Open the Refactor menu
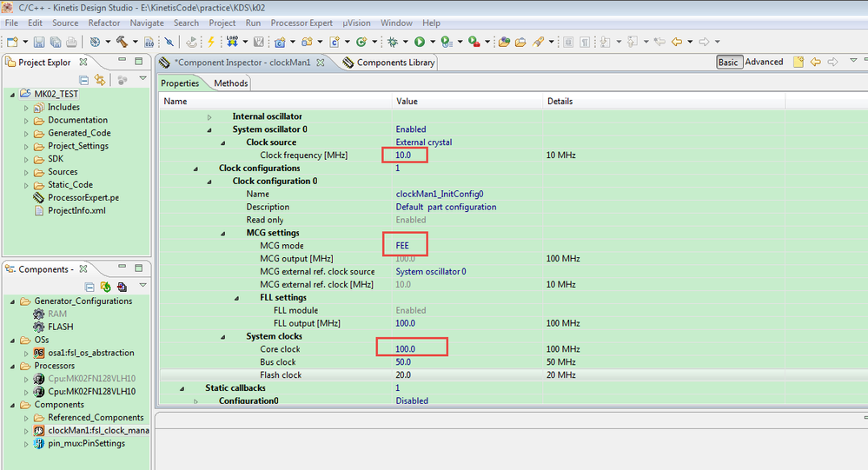This screenshot has width=868, height=470. tap(104, 23)
